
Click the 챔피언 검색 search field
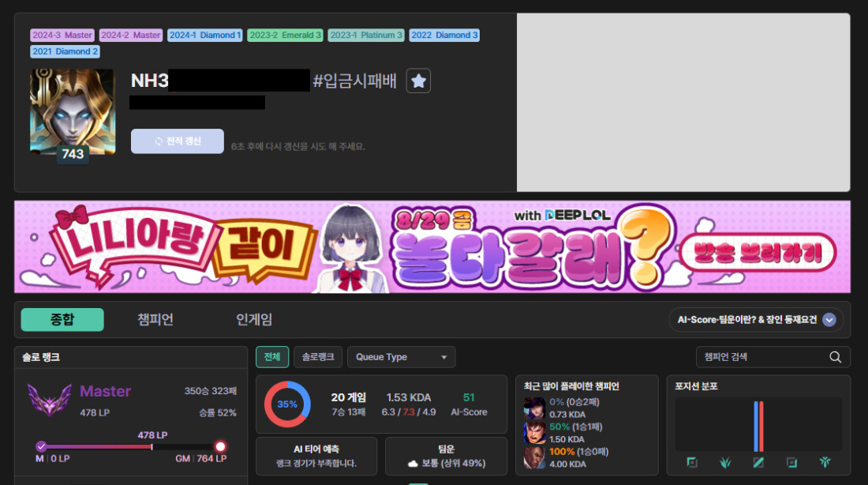761,357
